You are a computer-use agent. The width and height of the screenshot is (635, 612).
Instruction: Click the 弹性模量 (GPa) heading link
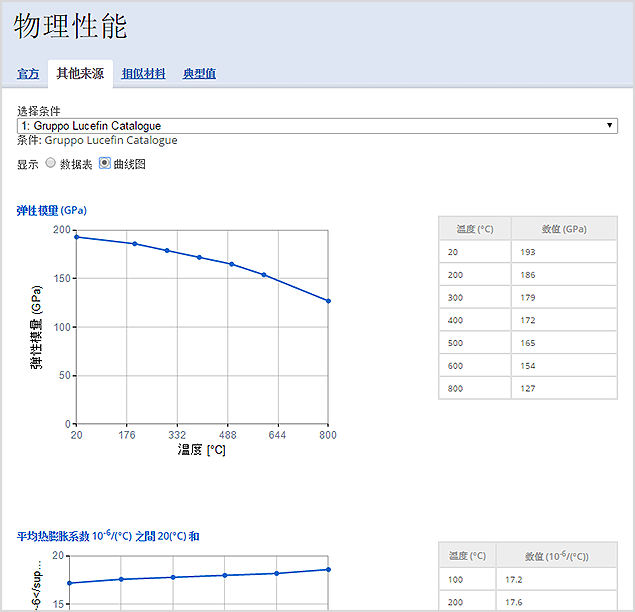coord(52,211)
